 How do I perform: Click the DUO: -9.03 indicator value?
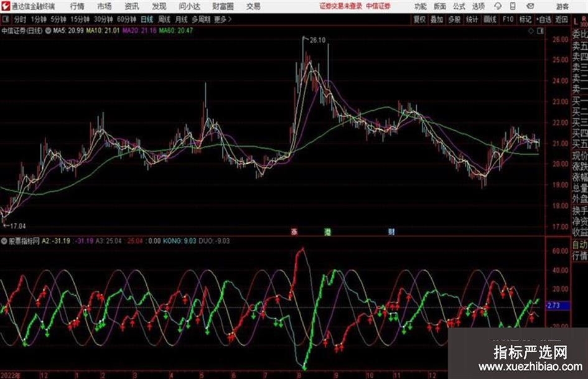pyautogui.click(x=214, y=241)
